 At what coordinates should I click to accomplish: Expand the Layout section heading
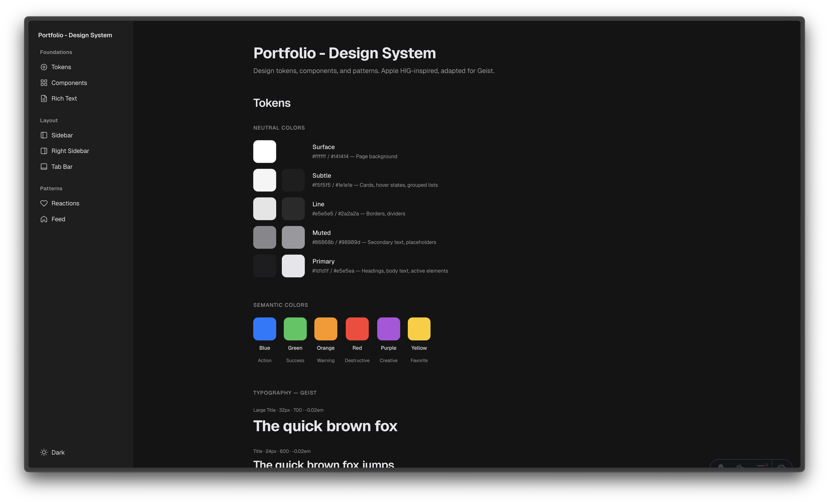coord(49,120)
